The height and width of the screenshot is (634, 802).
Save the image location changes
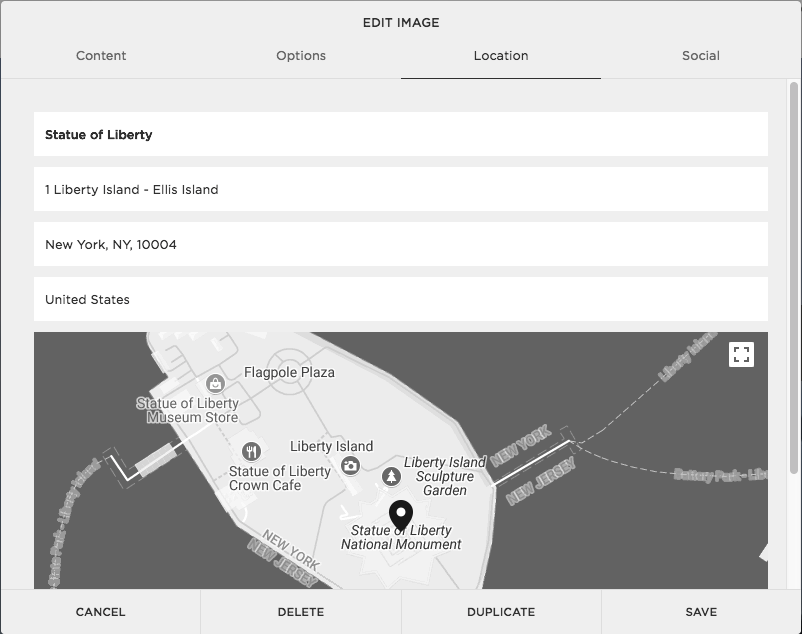click(700, 611)
